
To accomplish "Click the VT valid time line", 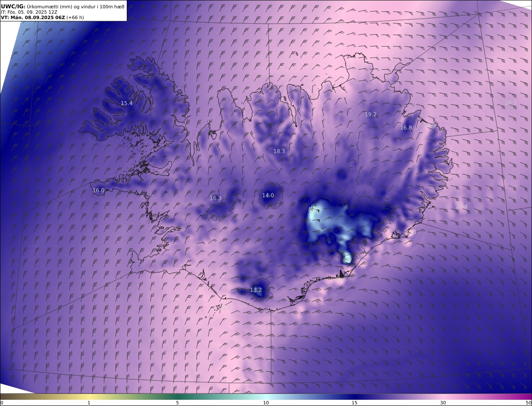I will coord(42,17).
